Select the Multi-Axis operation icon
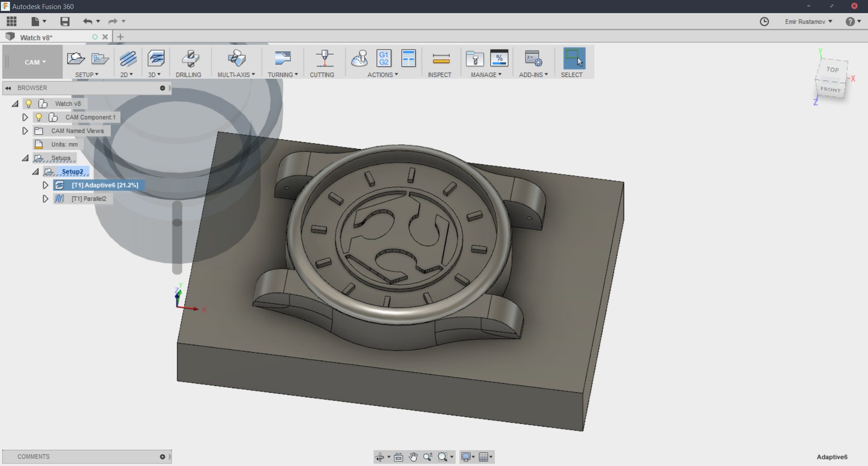 (x=237, y=58)
